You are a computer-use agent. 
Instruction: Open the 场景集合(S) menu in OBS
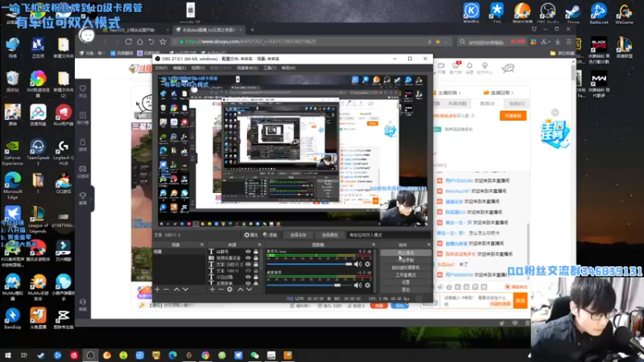(247, 68)
